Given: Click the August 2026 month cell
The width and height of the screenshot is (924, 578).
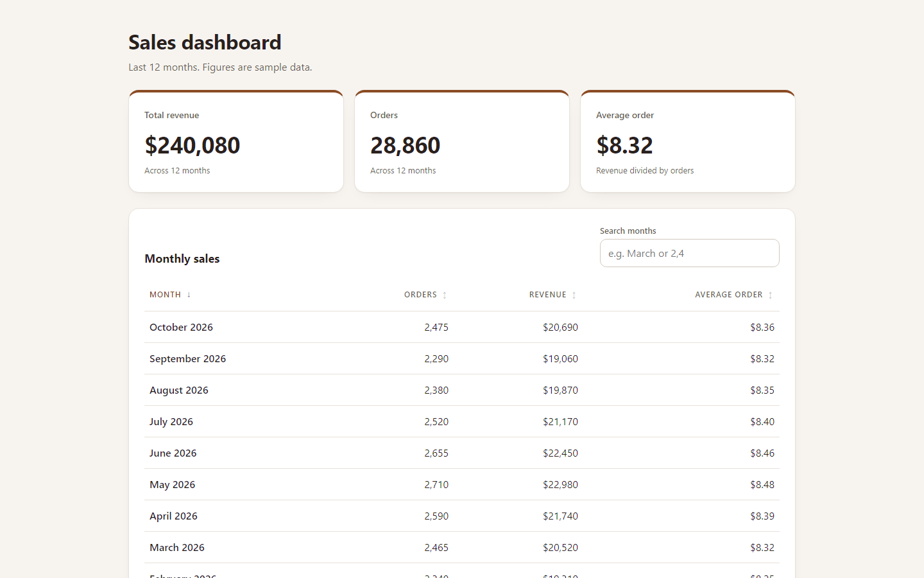Looking at the screenshot, I should coord(179,390).
